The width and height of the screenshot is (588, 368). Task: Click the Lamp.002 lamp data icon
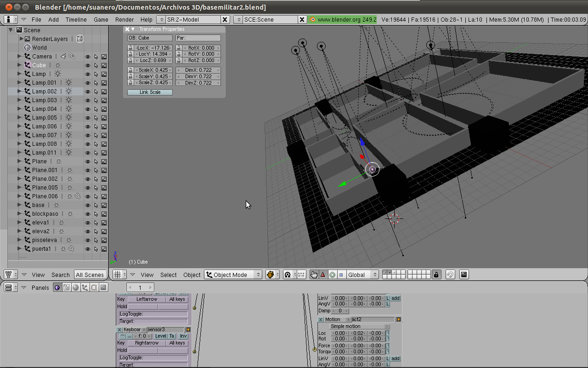(68, 92)
